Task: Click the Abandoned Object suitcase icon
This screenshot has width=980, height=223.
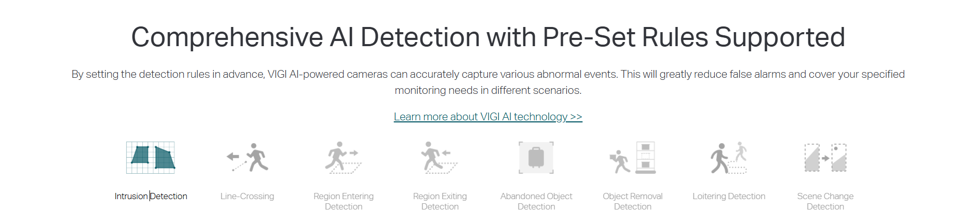Action: point(536,158)
